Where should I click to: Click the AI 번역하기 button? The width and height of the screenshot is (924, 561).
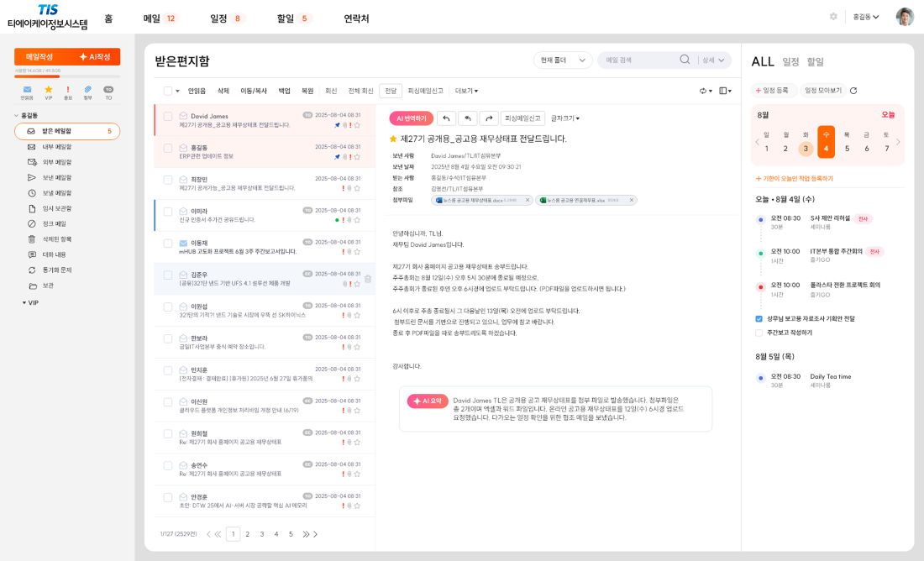[411, 118]
